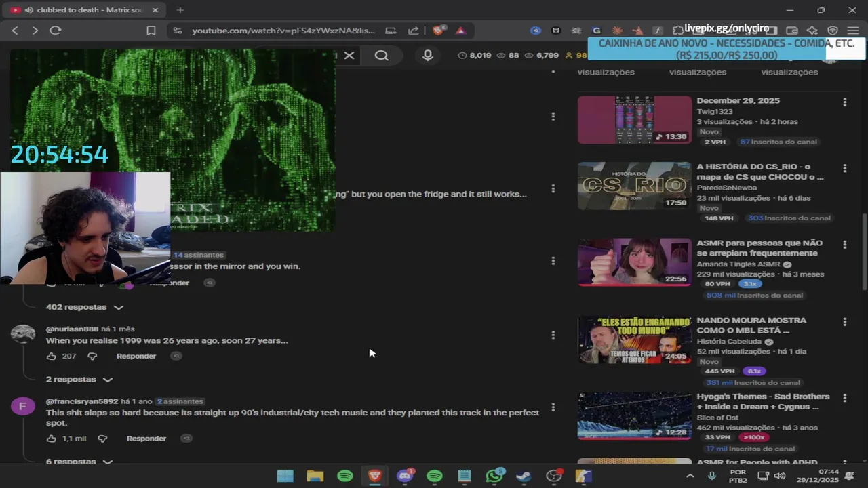Open the Brave Wallet toolbar icon
Screen dimensions: 868x488
792,30
